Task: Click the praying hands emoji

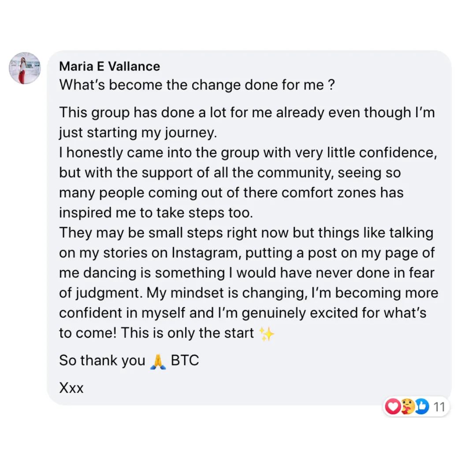Action: click(158, 361)
